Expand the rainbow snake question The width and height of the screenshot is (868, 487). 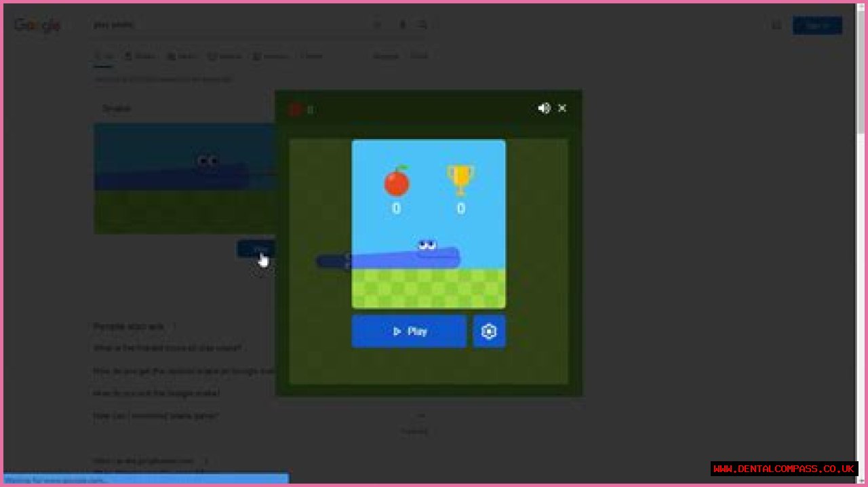click(183, 371)
